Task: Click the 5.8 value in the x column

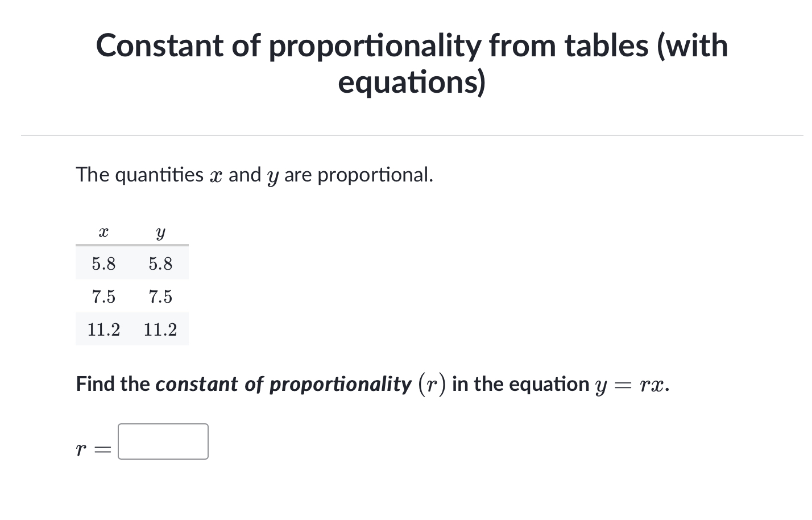Action: 103,264
